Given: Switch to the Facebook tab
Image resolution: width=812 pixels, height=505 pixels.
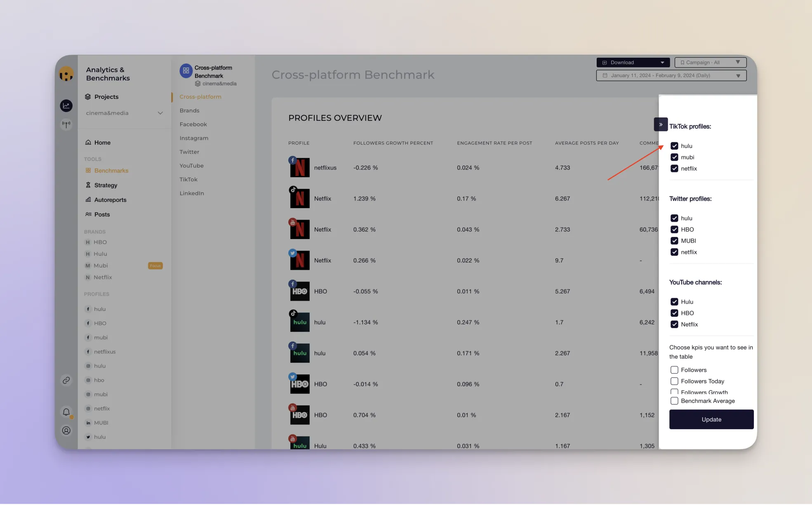Looking at the screenshot, I should (193, 124).
